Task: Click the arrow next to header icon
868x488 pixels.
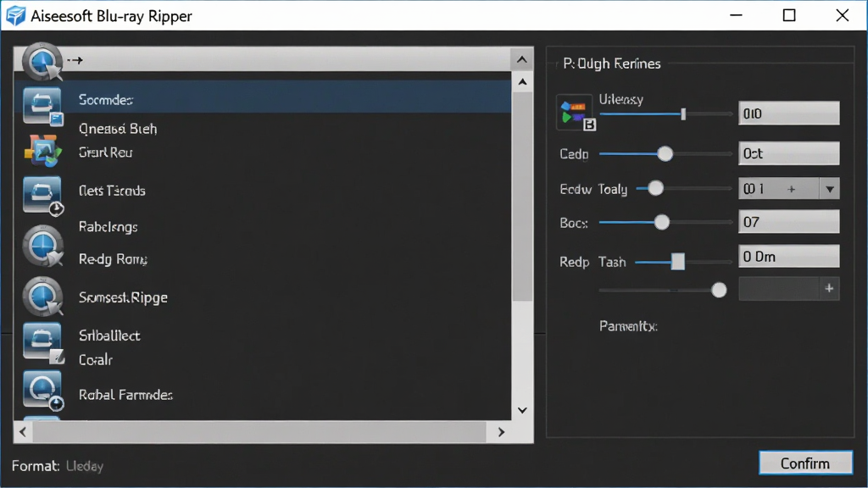Action: point(75,60)
